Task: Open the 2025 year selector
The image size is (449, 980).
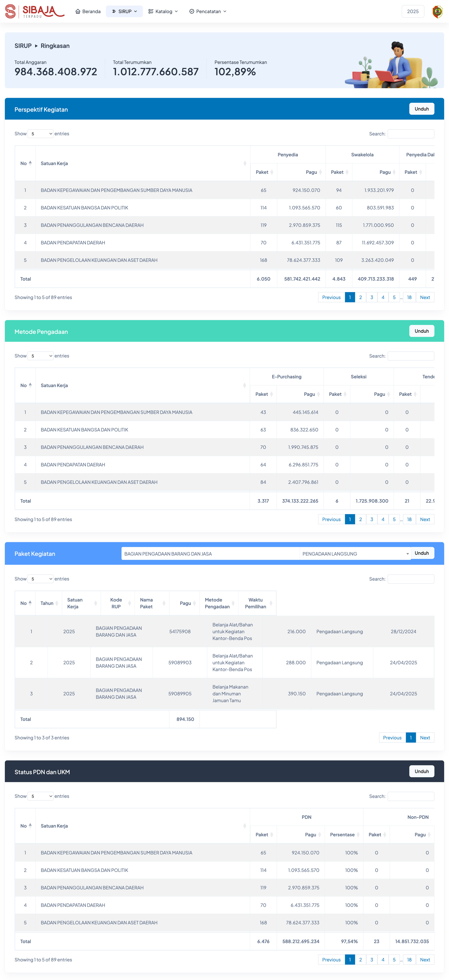Action: point(413,11)
